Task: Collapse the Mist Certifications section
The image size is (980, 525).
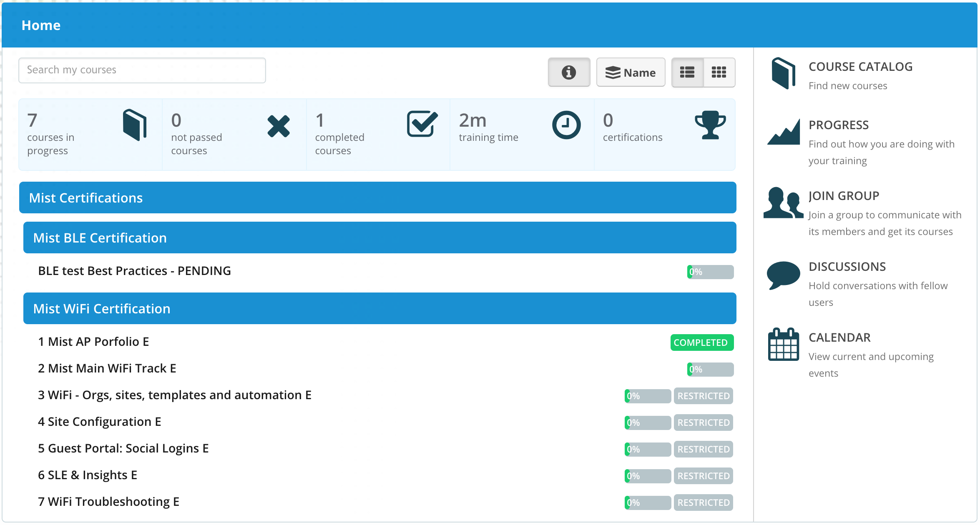Action: click(377, 197)
